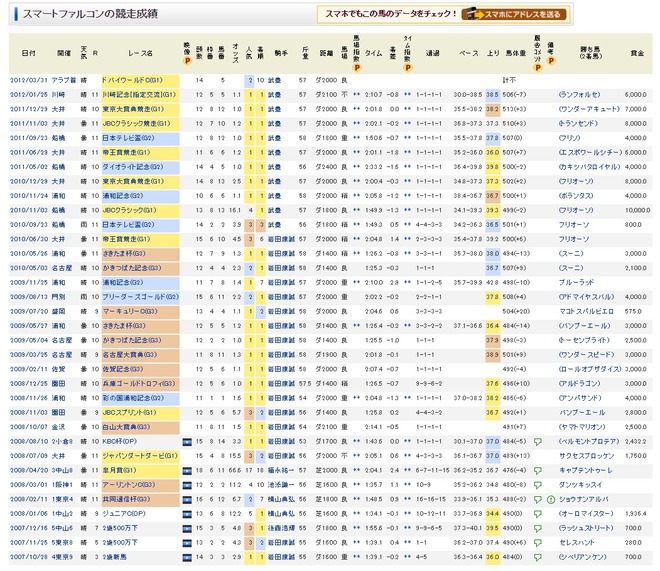Open the comment bubble in the ジュニアC row
The image size is (660, 571).
click(538, 514)
